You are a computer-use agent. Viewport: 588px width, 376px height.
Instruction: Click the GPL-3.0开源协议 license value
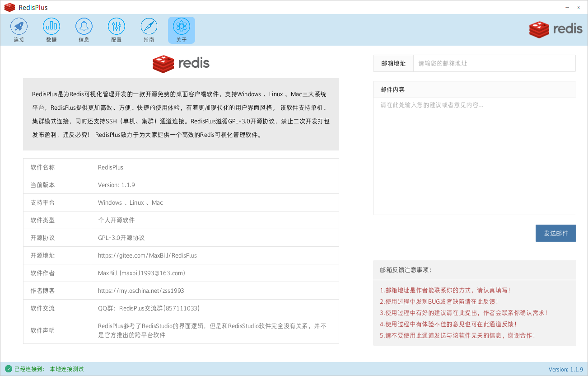tap(121, 238)
